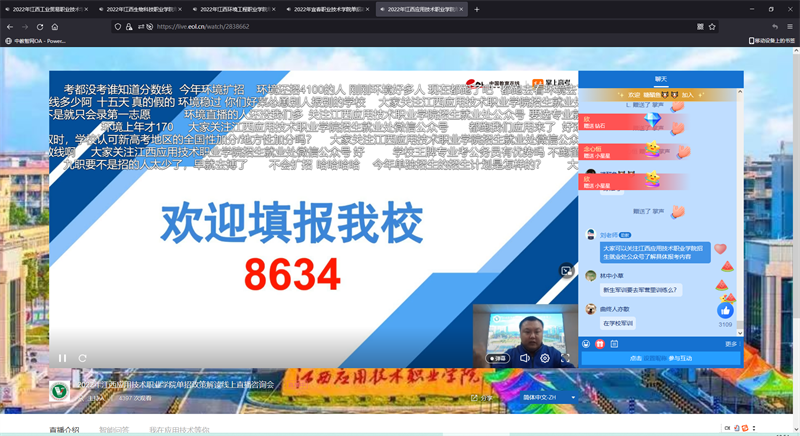Open the red gift icon in chat
800x436 pixels.
point(600,344)
